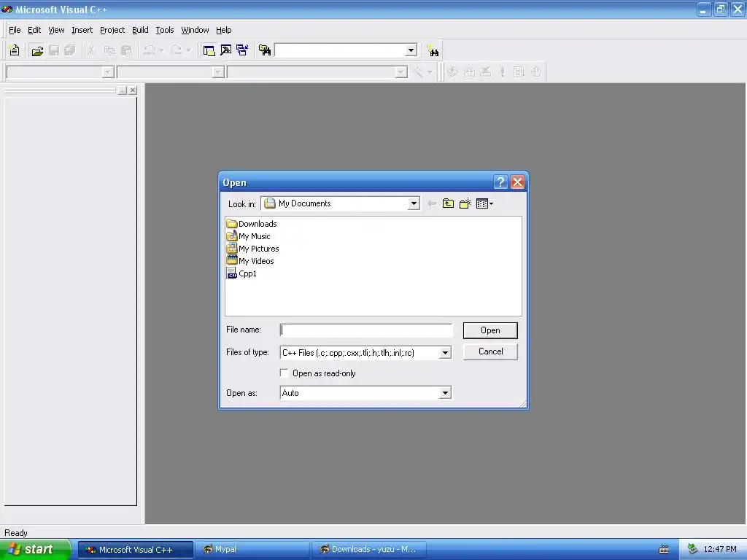Expand the Find combo box in toolbar
The height and width of the screenshot is (560, 747).
(411, 50)
